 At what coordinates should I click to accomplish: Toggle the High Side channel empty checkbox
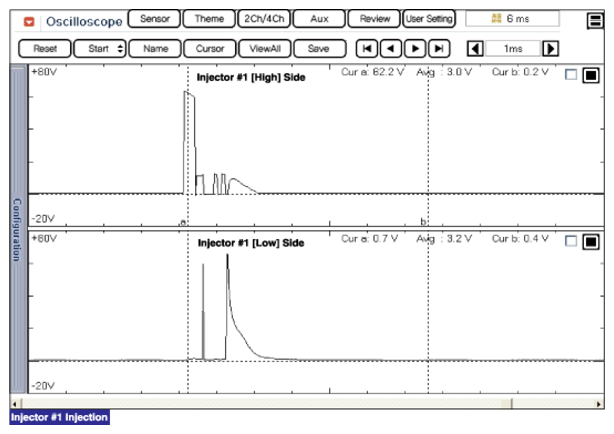(x=570, y=75)
